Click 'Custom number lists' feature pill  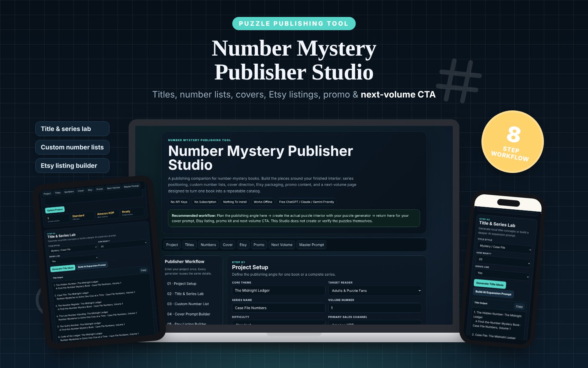tap(72, 147)
